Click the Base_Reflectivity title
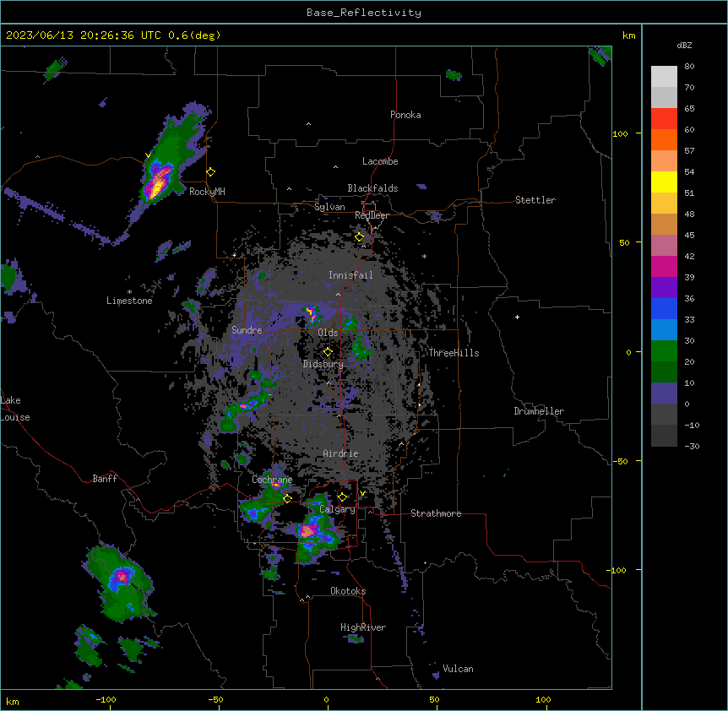 tap(364, 13)
